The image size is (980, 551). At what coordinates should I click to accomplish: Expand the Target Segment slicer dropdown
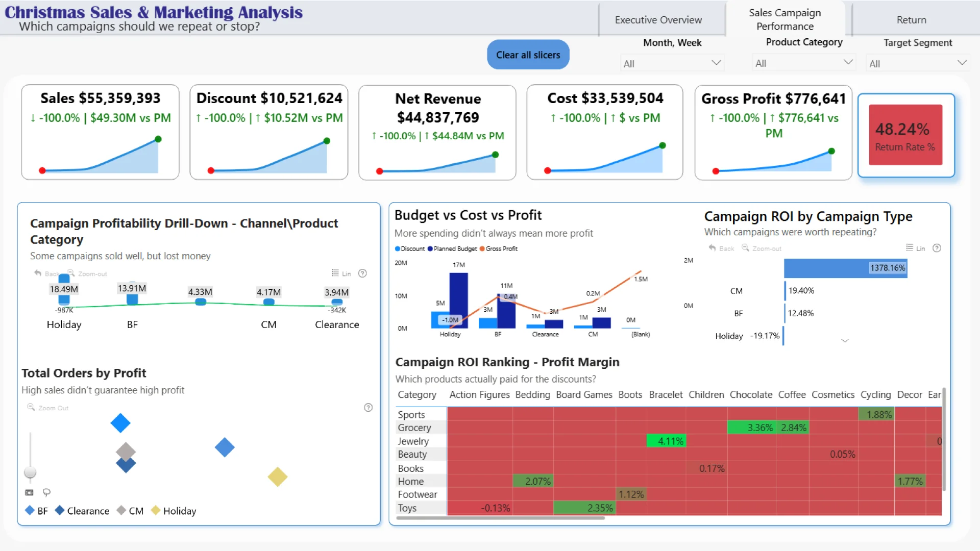(x=962, y=63)
